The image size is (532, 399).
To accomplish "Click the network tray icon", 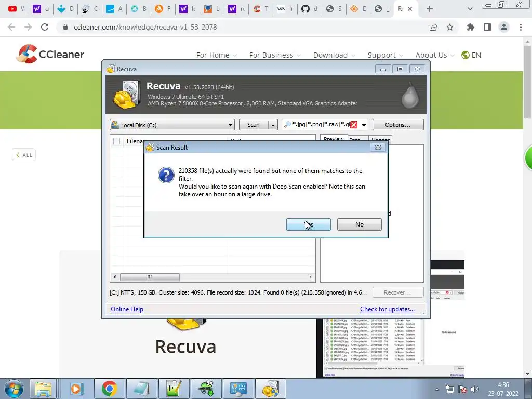I will [449, 389].
